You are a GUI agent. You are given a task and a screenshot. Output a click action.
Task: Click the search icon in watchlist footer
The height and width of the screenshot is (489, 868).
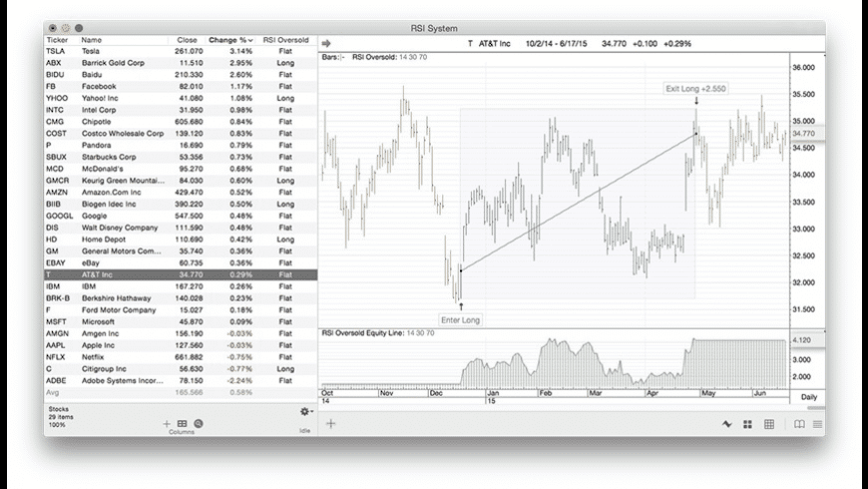click(199, 424)
